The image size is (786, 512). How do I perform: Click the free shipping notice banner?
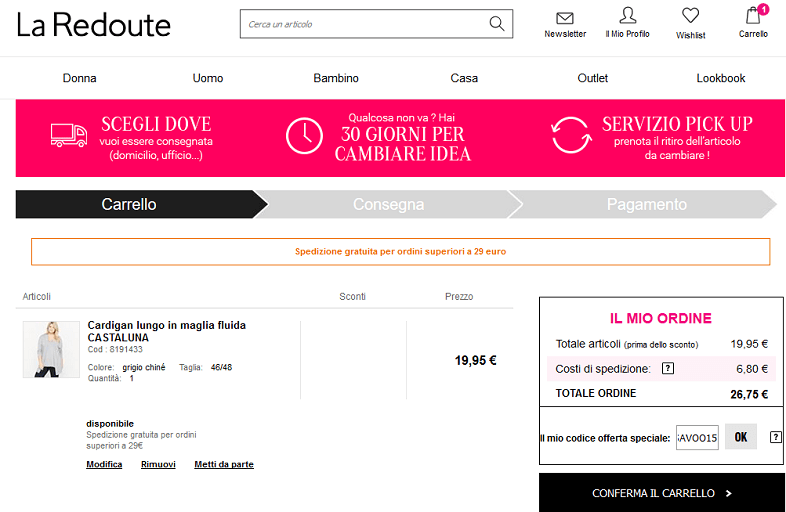tap(401, 251)
